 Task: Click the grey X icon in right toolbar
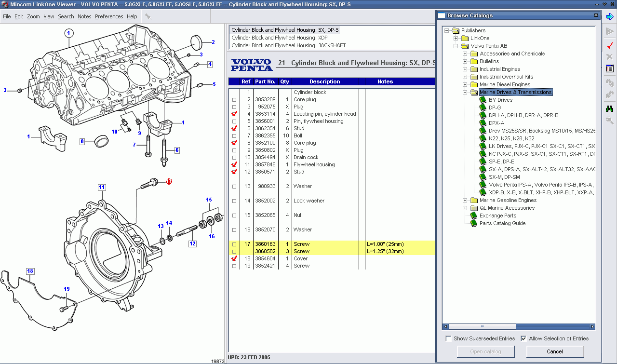(x=609, y=57)
